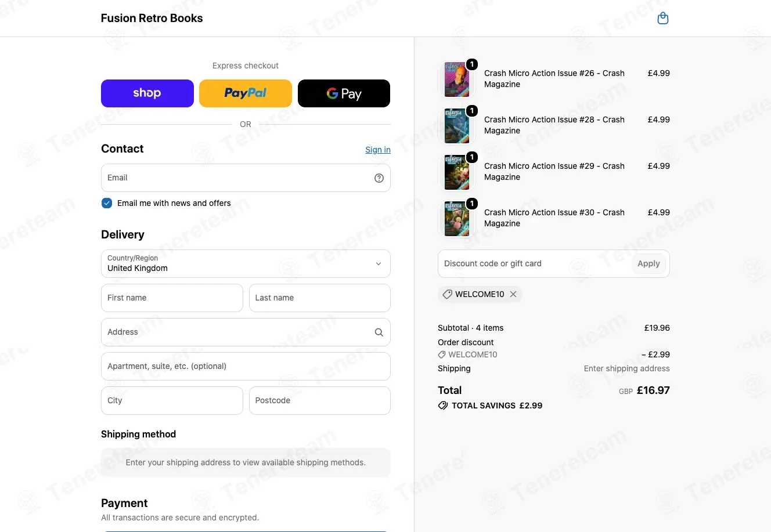
Task: Select the Last name field
Action: [x=320, y=298]
